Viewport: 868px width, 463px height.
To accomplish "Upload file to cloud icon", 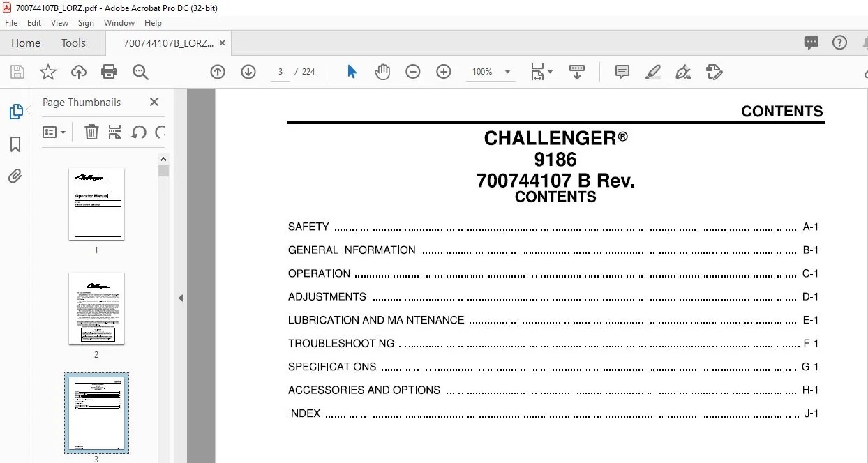I will pos(79,72).
